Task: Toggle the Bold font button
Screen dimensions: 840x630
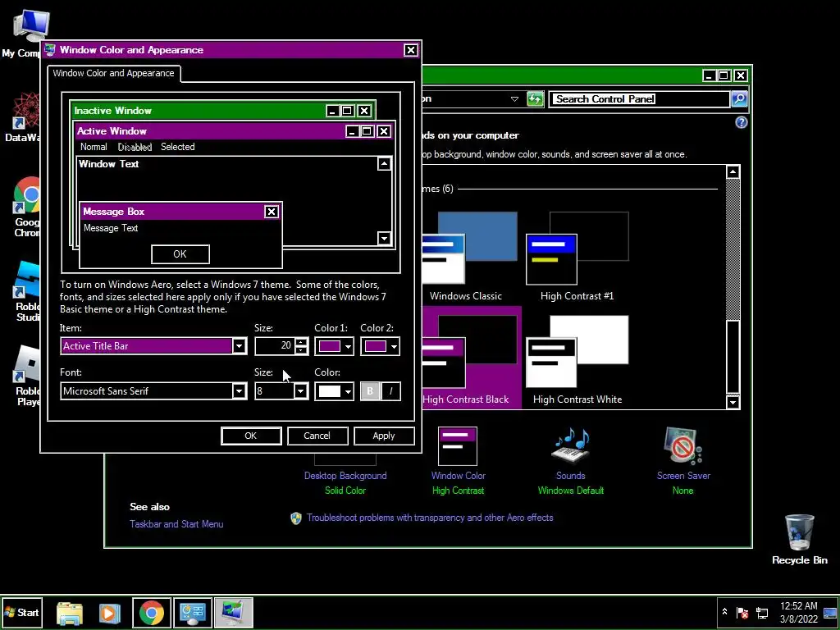Action: tap(370, 391)
